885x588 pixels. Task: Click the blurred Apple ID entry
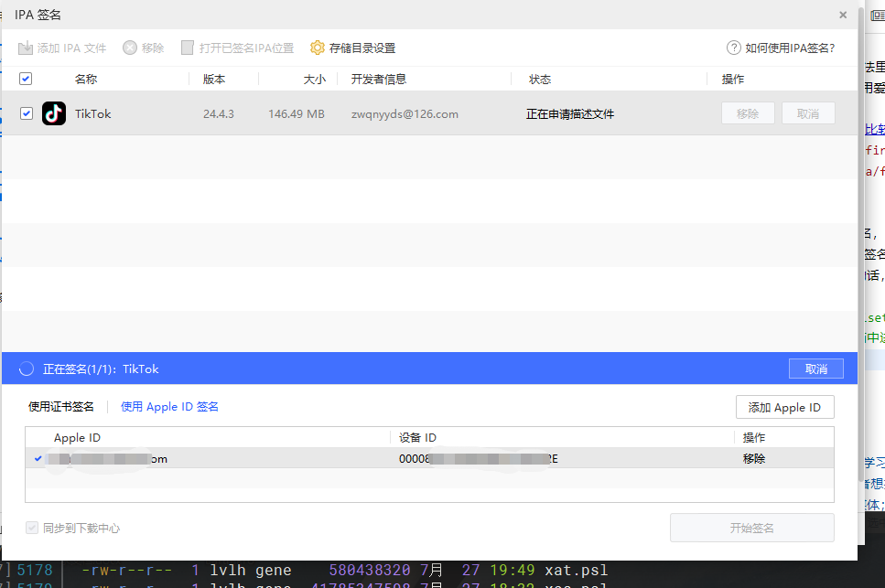pyautogui.click(x=107, y=458)
